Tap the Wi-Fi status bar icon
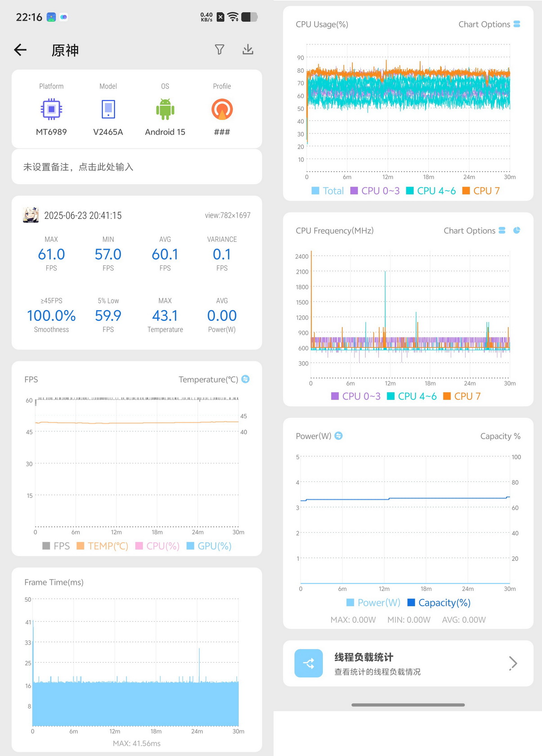542x756 pixels. click(x=233, y=17)
